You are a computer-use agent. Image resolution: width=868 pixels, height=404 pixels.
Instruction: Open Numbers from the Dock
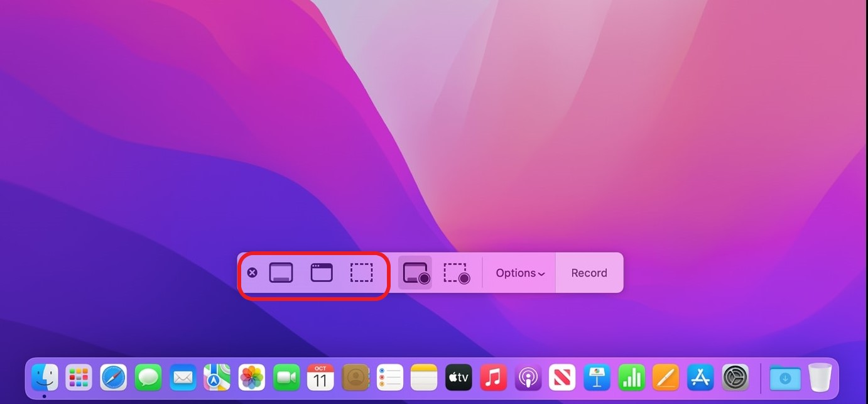coord(631,378)
